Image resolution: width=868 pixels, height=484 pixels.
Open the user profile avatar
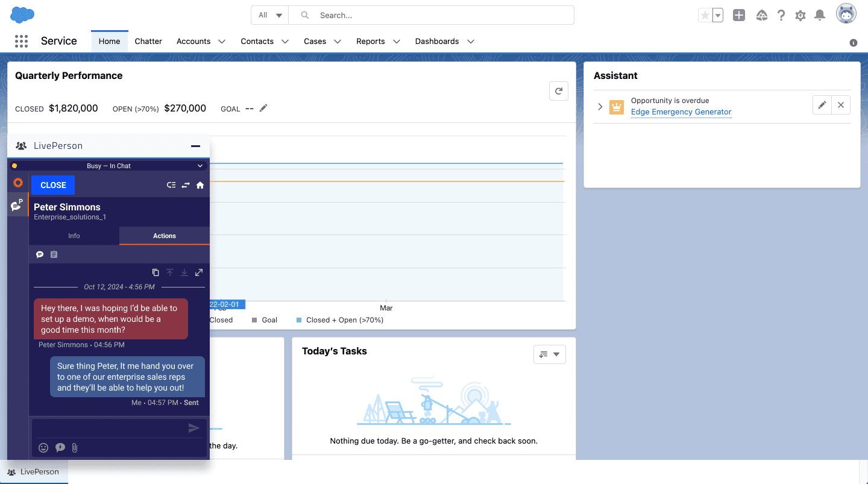point(846,14)
